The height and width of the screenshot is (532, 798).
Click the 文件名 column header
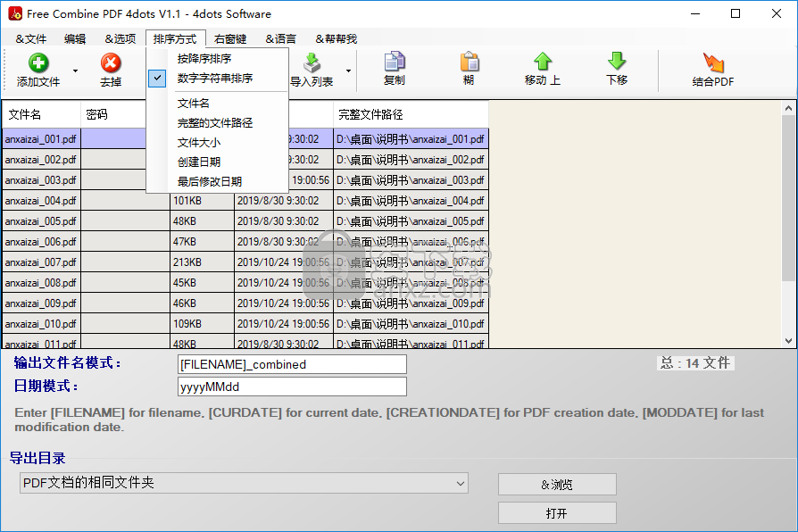(x=41, y=114)
